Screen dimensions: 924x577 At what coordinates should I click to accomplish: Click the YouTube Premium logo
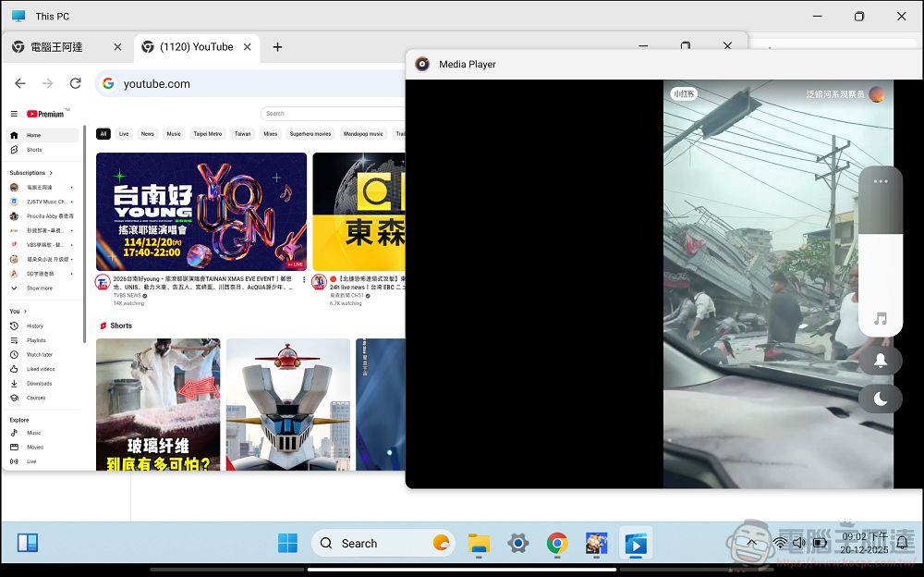click(x=43, y=113)
